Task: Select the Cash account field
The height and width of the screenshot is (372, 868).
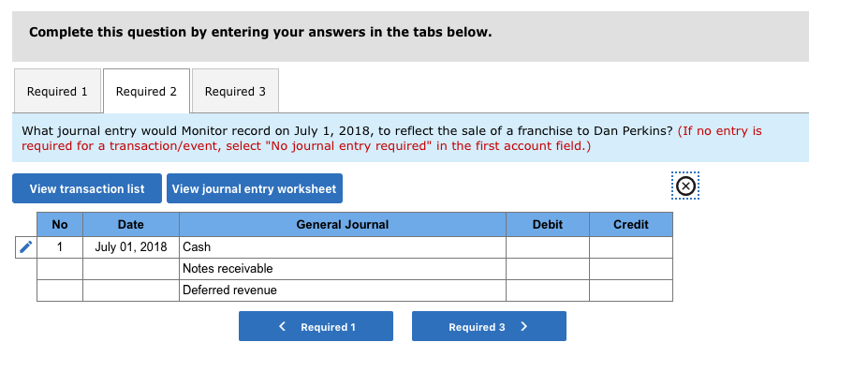Action: 343,246
